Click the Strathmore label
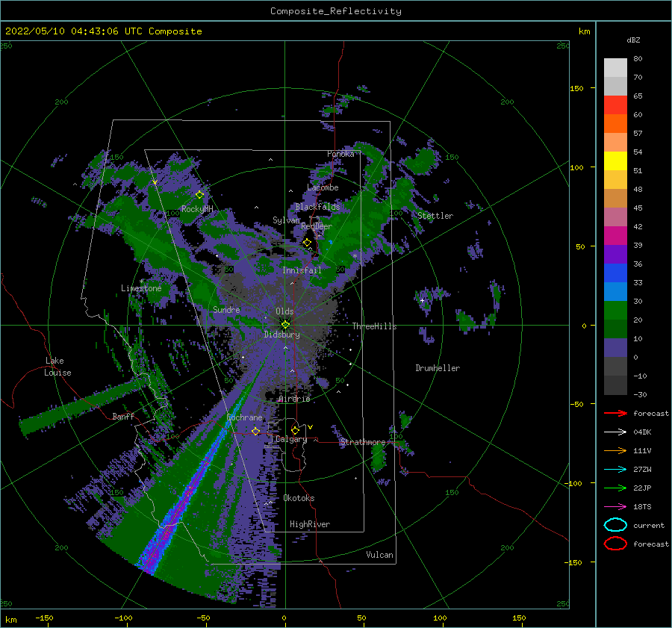The image size is (672, 628). (363, 442)
